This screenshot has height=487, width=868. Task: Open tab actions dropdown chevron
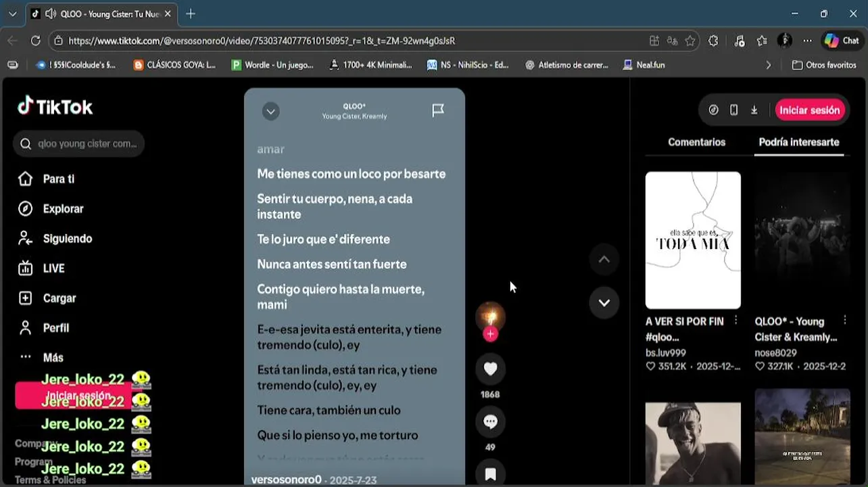pos(12,14)
